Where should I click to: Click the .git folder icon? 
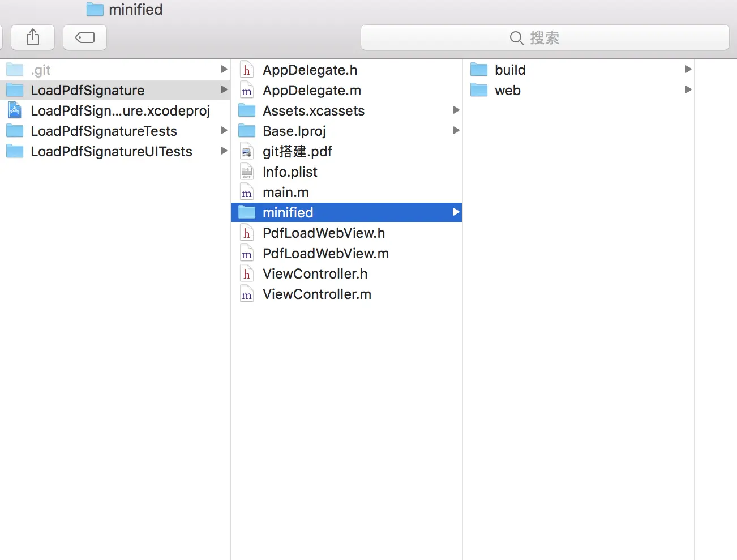pyautogui.click(x=15, y=70)
